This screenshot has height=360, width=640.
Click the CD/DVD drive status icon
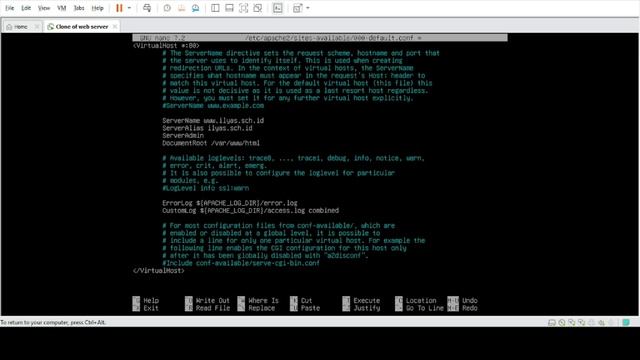[562, 322]
